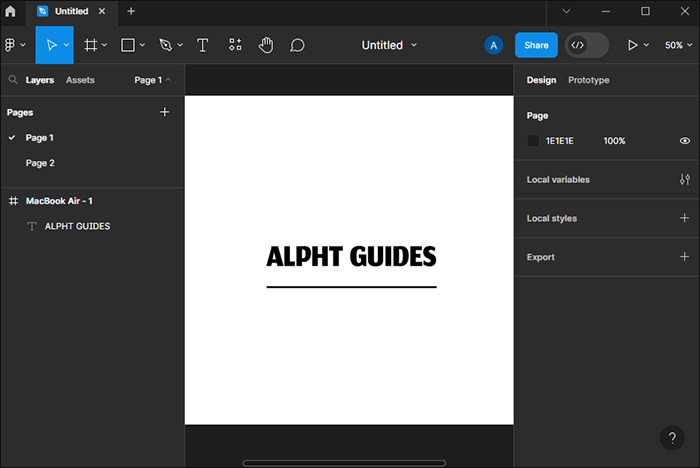Toggle Dev Mode switch
Image resolution: width=700 pixels, height=468 pixels.
tap(586, 45)
